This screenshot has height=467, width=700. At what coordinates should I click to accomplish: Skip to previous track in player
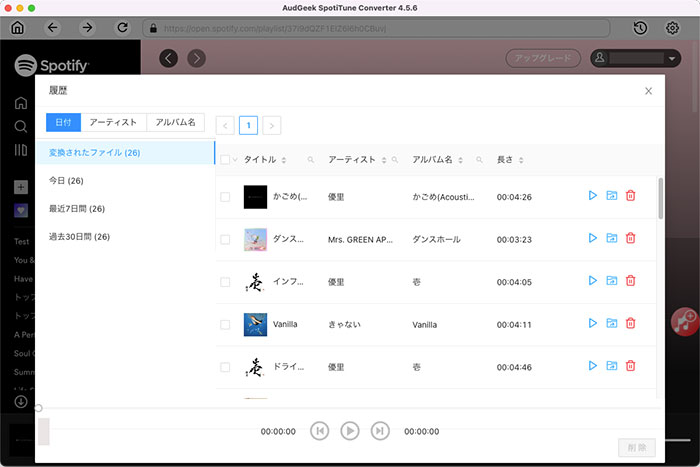pyautogui.click(x=320, y=431)
